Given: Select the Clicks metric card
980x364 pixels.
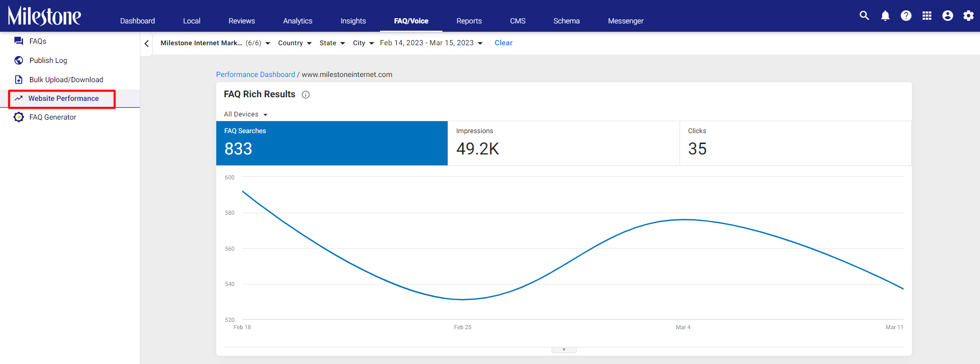Looking at the screenshot, I should coord(795,144).
